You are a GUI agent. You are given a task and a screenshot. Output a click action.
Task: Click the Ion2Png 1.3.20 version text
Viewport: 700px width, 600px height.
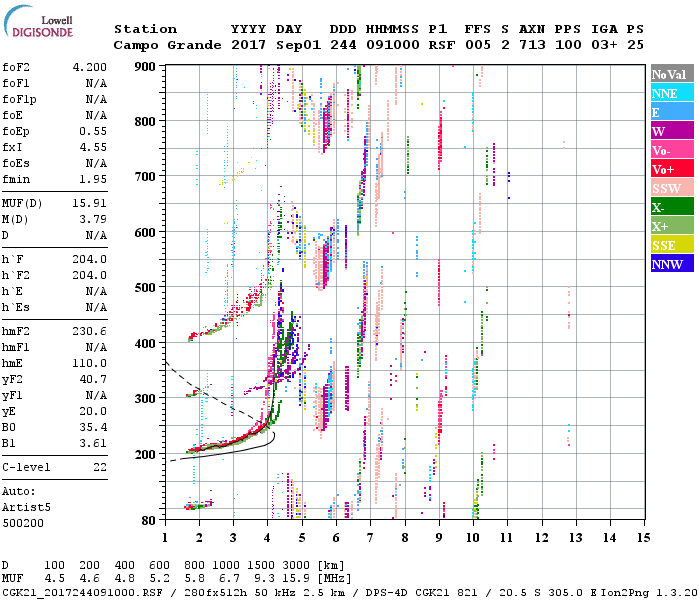[x=650, y=593]
